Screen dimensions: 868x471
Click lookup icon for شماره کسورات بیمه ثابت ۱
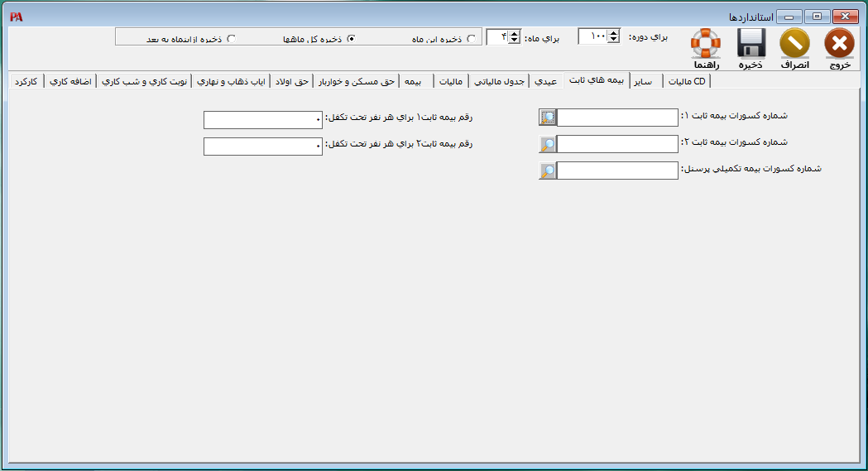[x=548, y=118]
